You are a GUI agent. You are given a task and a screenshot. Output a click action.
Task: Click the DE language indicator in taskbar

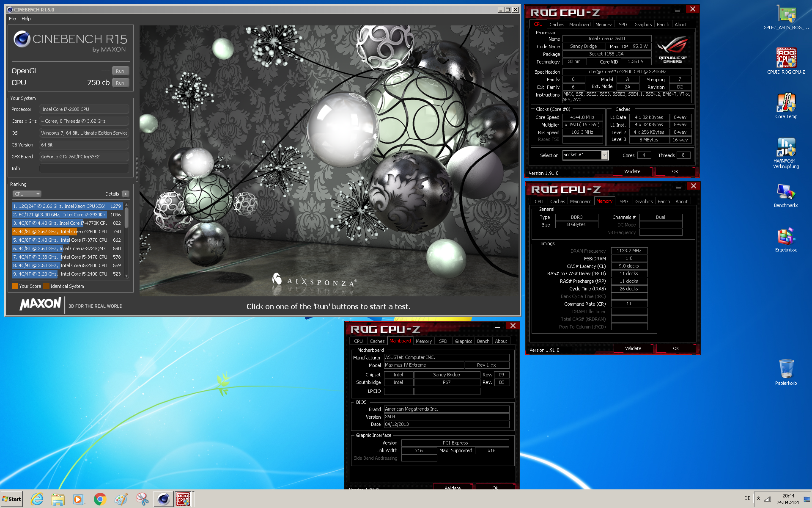click(x=747, y=499)
